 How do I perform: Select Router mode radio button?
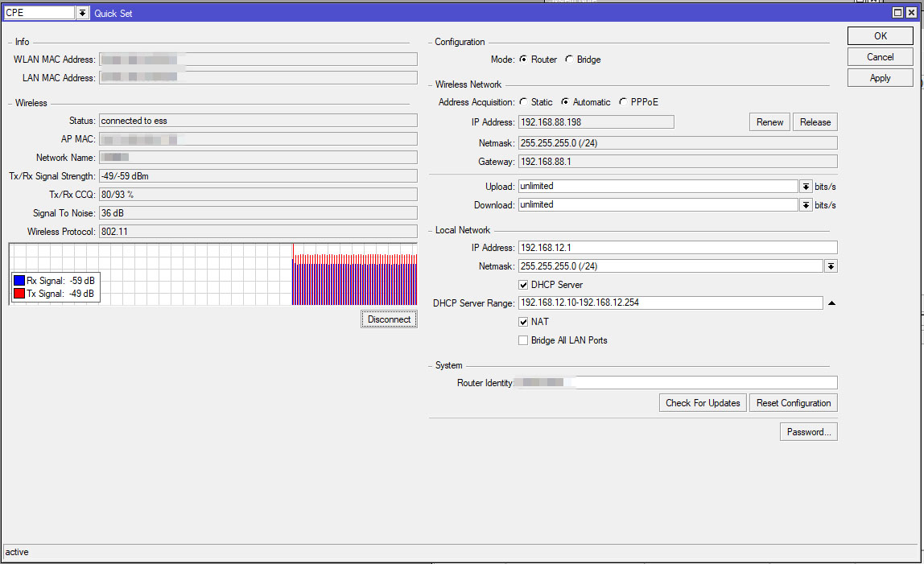click(524, 60)
